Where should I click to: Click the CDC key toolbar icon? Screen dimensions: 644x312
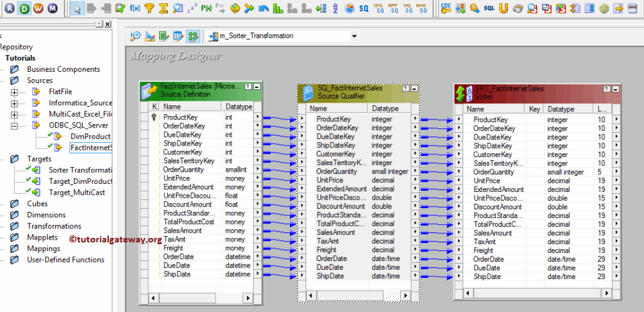pyautogui.click(x=446, y=8)
